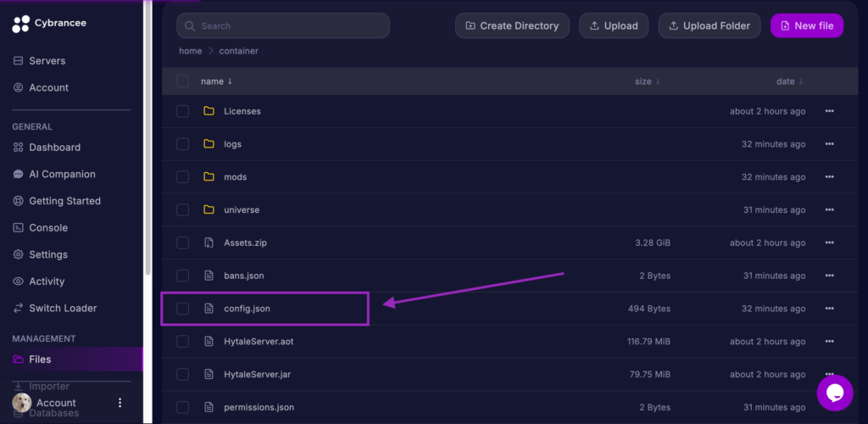This screenshot has width=868, height=424.
Task: Check the universe folder checkbox
Action: (x=183, y=209)
